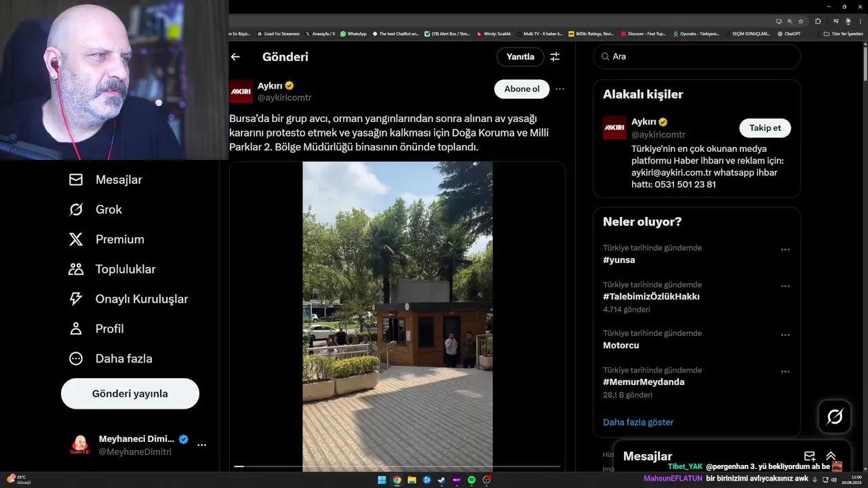The image size is (868, 488).
Task: Open the ChatGPT bookmark
Action: pyautogui.click(x=789, y=33)
